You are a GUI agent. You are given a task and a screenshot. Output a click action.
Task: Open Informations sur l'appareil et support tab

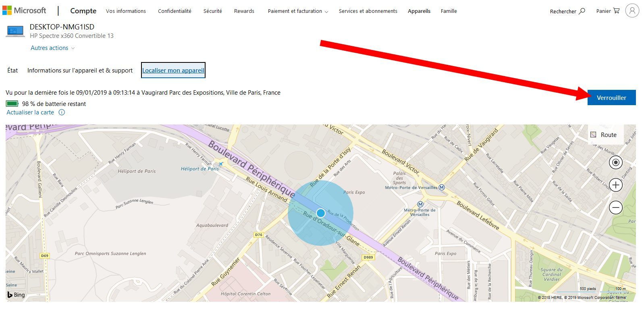click(80, 71)
